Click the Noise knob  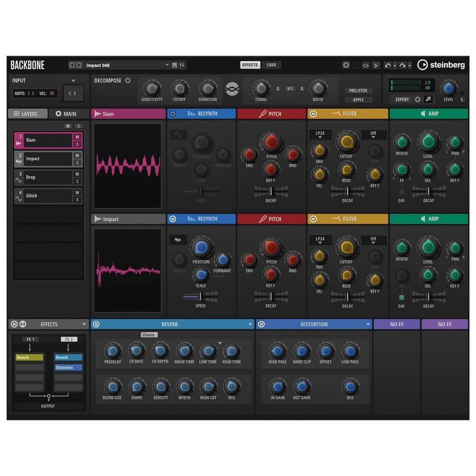click(x=318, y=88)
